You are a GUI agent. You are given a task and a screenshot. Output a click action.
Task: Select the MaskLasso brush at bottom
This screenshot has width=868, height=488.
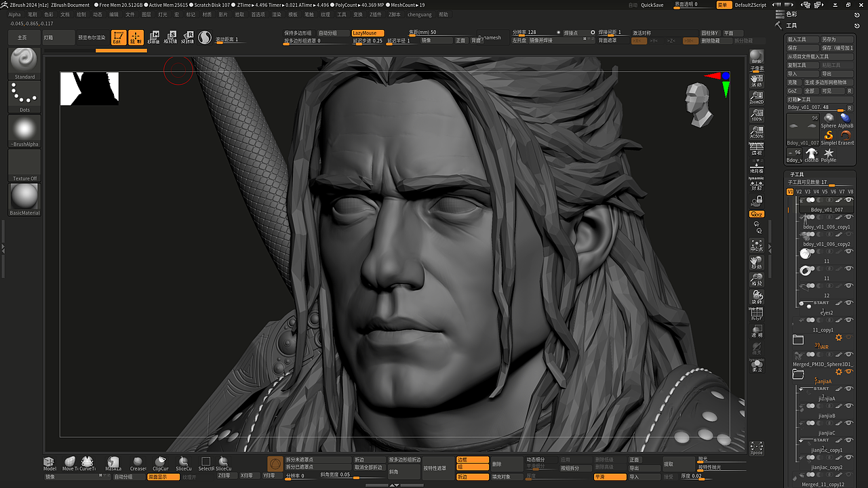(x=113, y=464)
